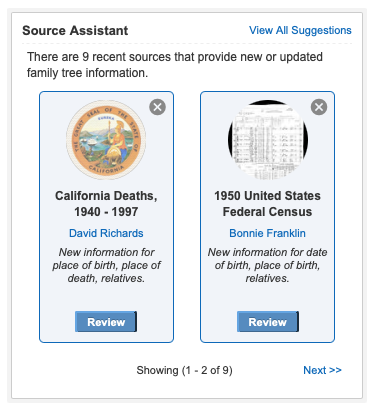Select the California Deaths, 1940 - 1997 title
The height and width of the screenshot is (409, 376).
point(106,204)
